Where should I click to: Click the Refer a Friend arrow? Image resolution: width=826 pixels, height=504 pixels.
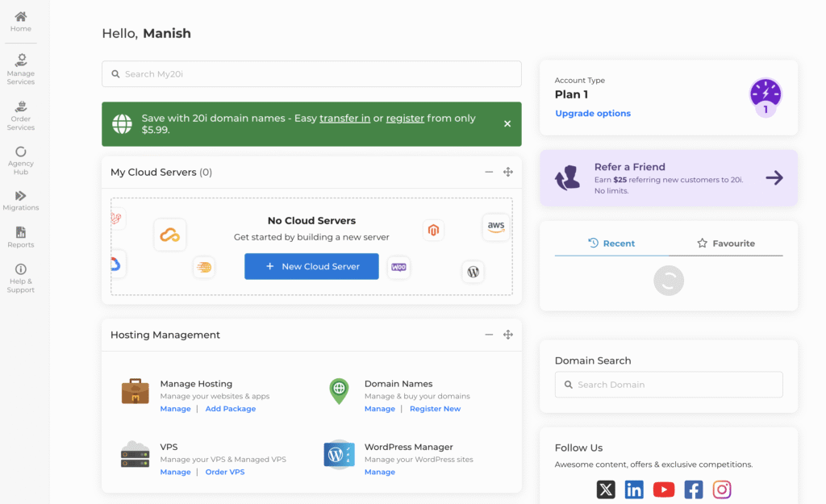(x=774, y=178)
